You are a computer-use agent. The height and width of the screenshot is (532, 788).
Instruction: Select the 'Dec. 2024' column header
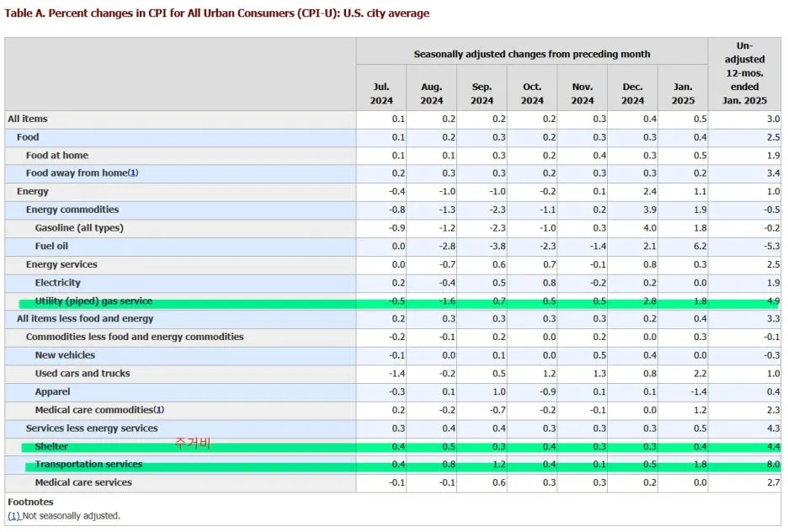pyautogui.click(x=633, y=93)
